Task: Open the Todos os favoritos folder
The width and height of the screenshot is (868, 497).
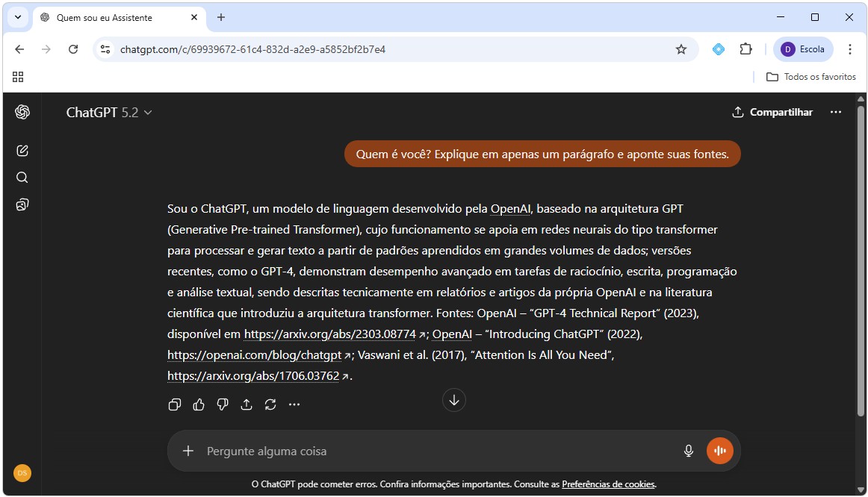Action: 811,77
